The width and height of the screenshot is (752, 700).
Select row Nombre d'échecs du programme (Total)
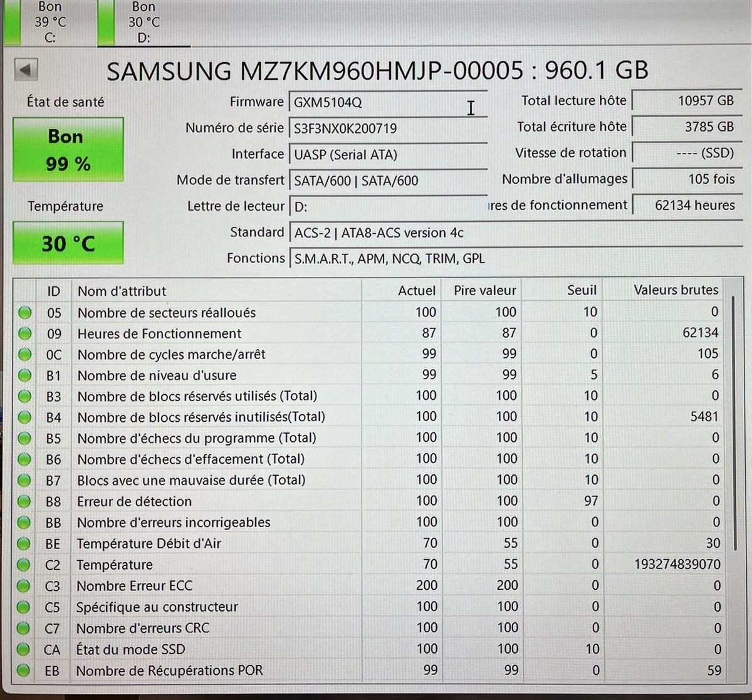[x=368, y=438]
